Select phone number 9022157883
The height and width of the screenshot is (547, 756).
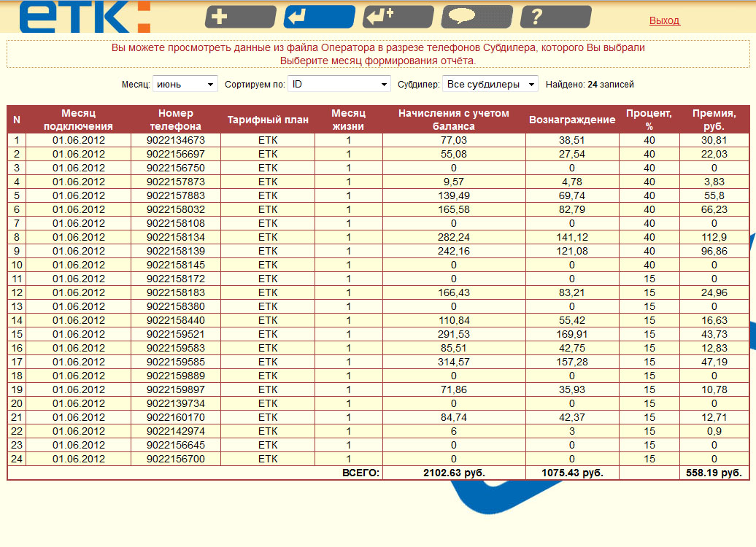click(x=175, y=195)
